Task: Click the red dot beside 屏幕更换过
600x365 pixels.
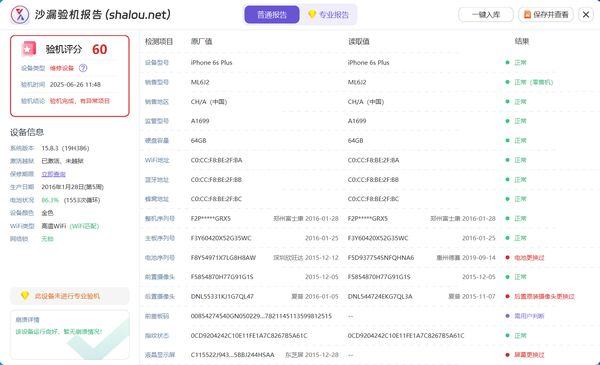Action: pyautogui.click(x=507, y=355)
